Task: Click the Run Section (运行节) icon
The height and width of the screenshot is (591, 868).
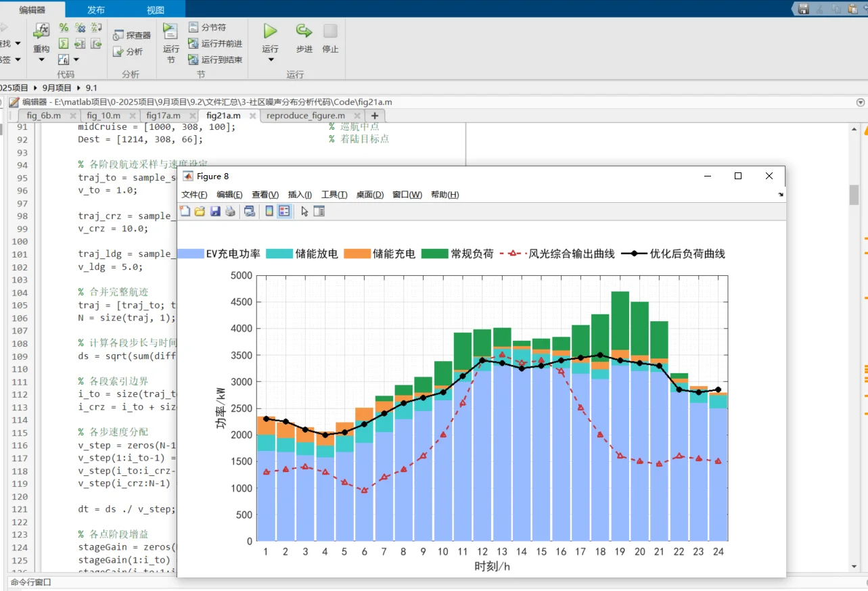Action: pos(170,31)
